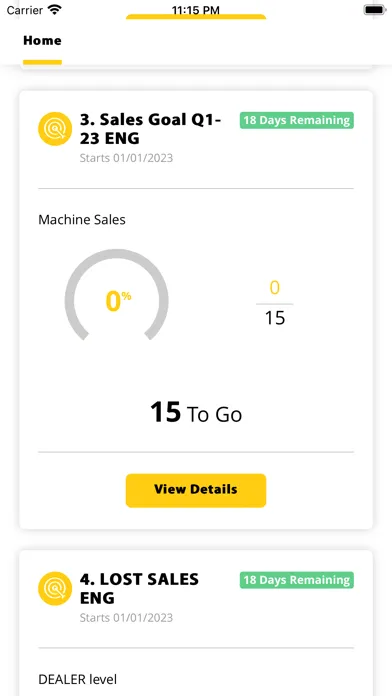Tap the Wi-Fi icon in the status bar
The height and width of the screenshot is (696, 392).
point(55,10)
